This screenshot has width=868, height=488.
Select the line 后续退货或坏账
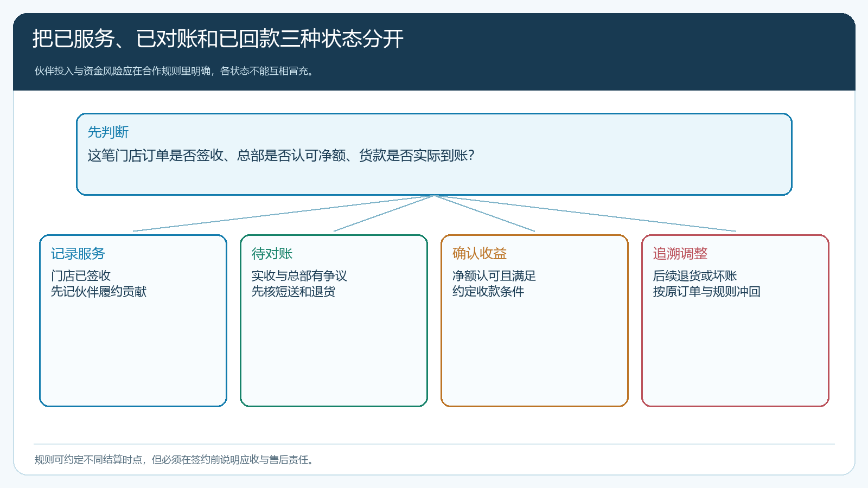pos(695,276)
